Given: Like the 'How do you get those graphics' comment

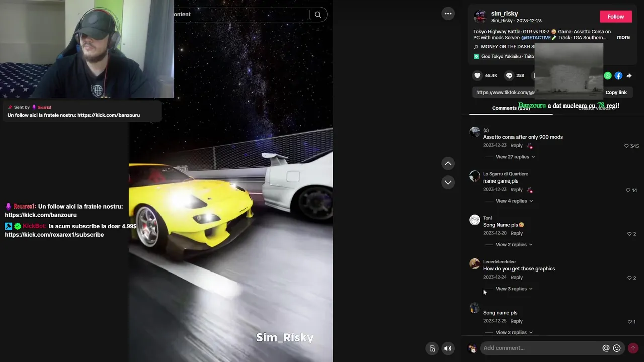Looking at the screenshot, I should 629,278.
